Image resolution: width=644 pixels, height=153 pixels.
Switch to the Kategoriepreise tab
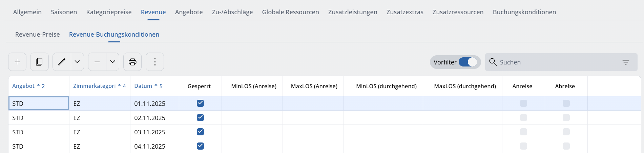(x=109, y=12)
